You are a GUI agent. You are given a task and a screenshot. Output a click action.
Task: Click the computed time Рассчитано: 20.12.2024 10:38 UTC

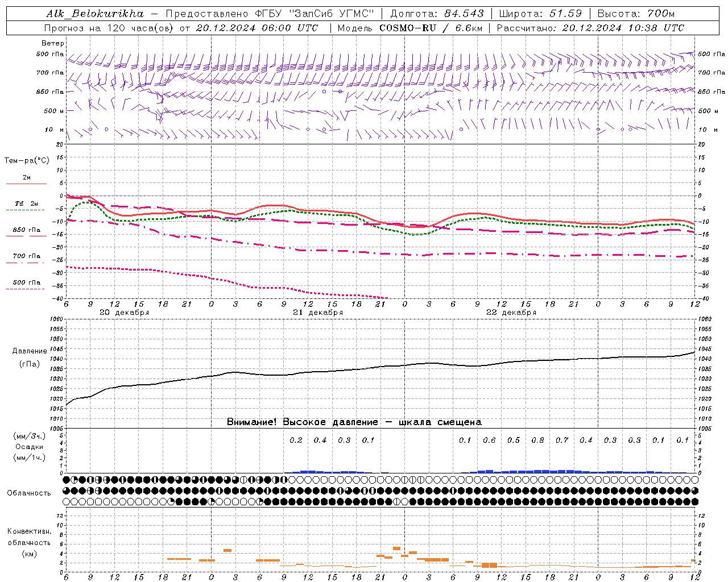[x=590, y=28]
